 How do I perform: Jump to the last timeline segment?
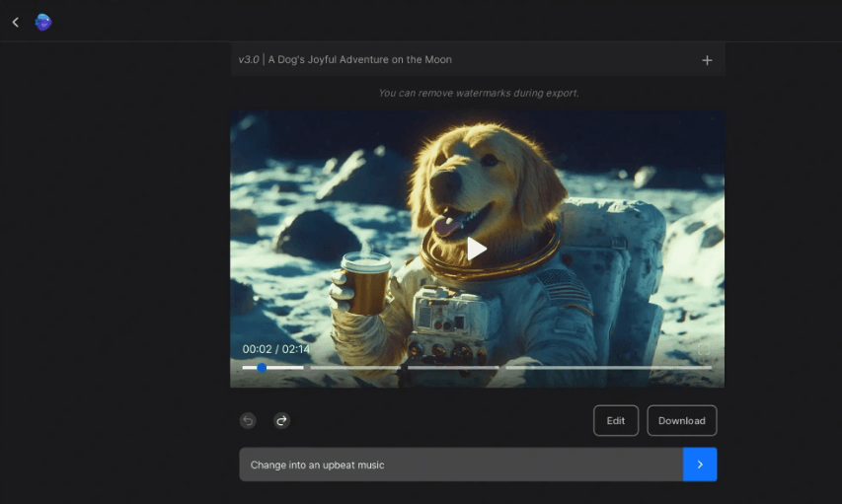click(x=608, y=368)
